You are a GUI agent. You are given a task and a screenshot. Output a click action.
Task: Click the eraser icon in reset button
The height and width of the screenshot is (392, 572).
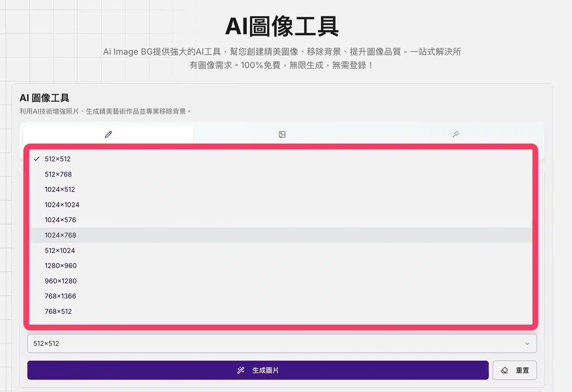(x=505, y=370)
